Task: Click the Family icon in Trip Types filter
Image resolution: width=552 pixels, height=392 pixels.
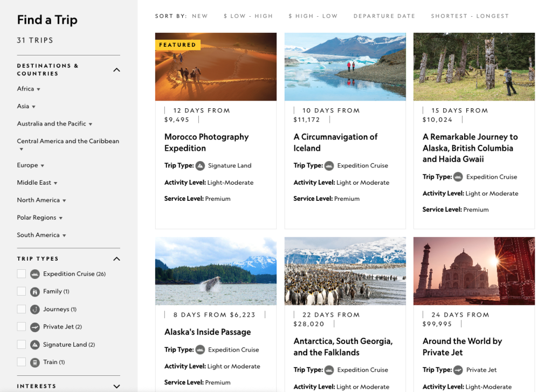Action: 35,292
